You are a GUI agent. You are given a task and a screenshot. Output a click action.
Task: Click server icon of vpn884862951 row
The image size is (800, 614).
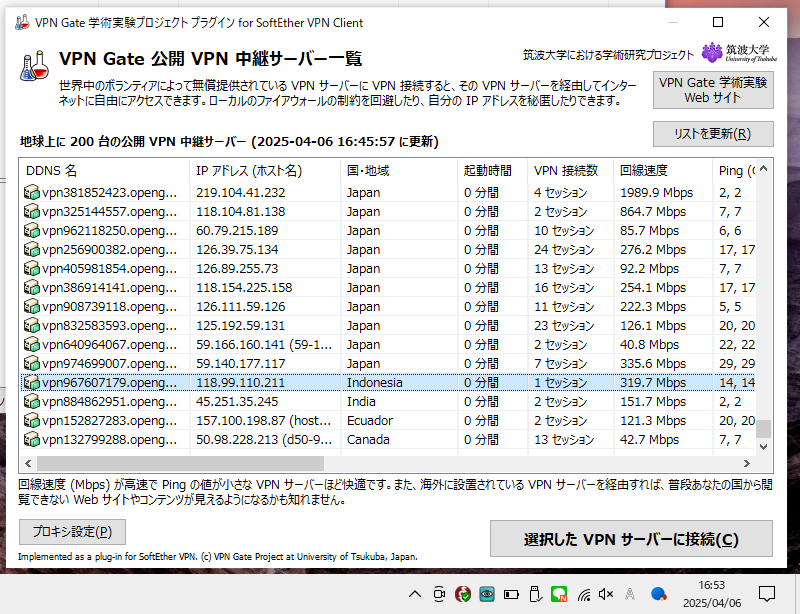coord(32,401)
